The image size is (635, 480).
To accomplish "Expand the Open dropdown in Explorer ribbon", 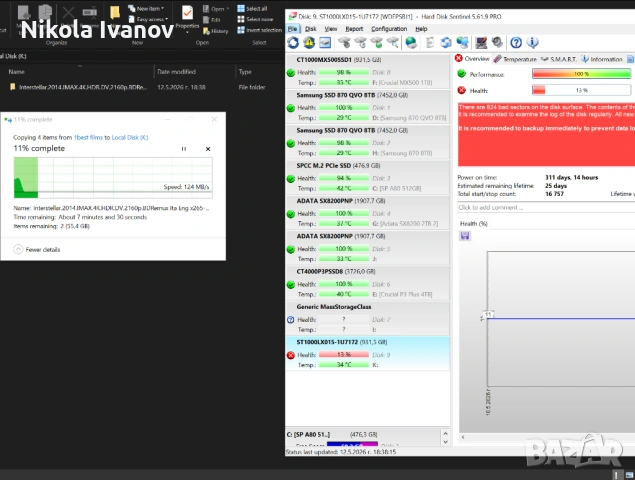I will [216, 9].
